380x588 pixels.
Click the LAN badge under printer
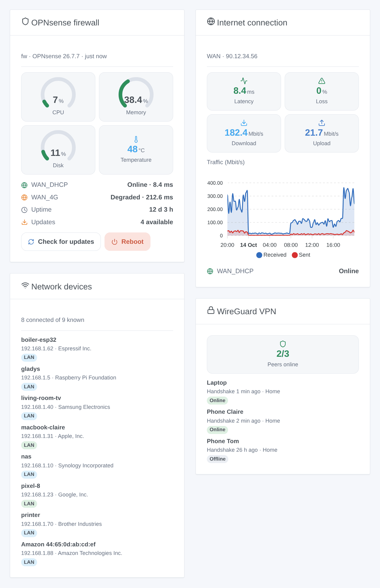(x=29, y=533)
